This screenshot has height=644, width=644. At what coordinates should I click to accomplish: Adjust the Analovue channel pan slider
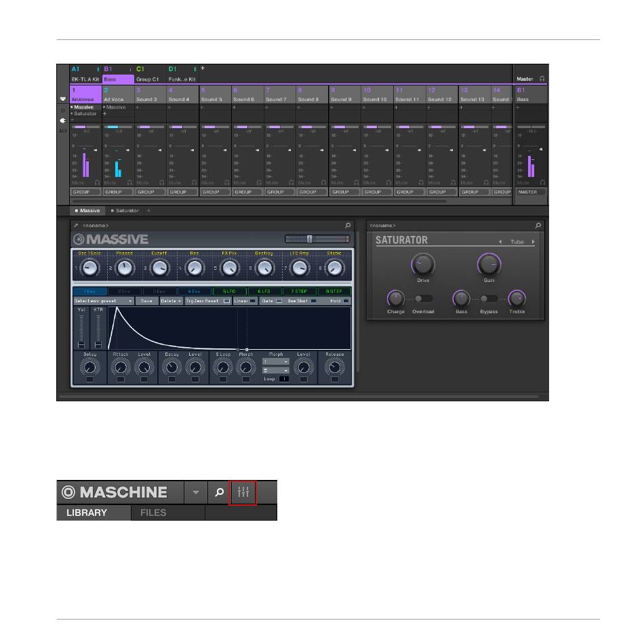86,127
